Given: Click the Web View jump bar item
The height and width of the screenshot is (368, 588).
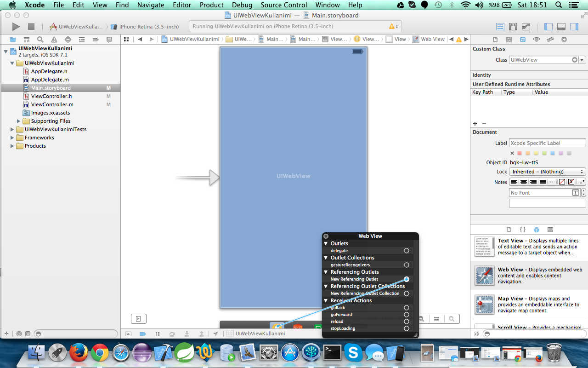Looking at the screenshot, I should (x=429, y=39).
